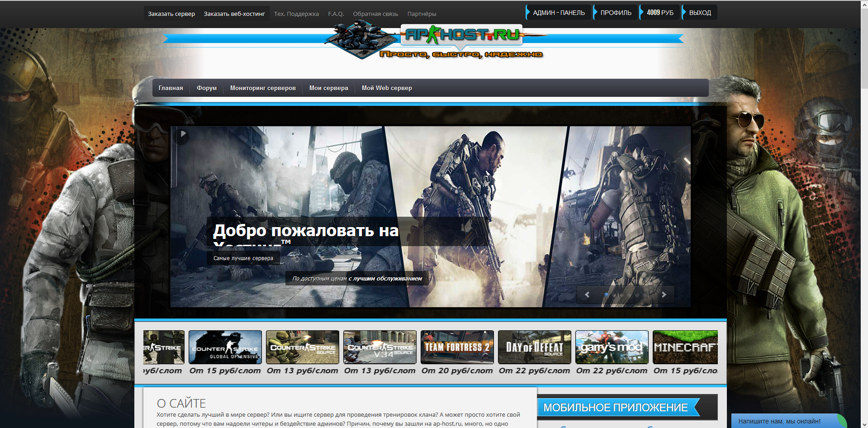Go to the Главная tab
Viewport: 868px width, 428px height.
[x=171, y=88]
